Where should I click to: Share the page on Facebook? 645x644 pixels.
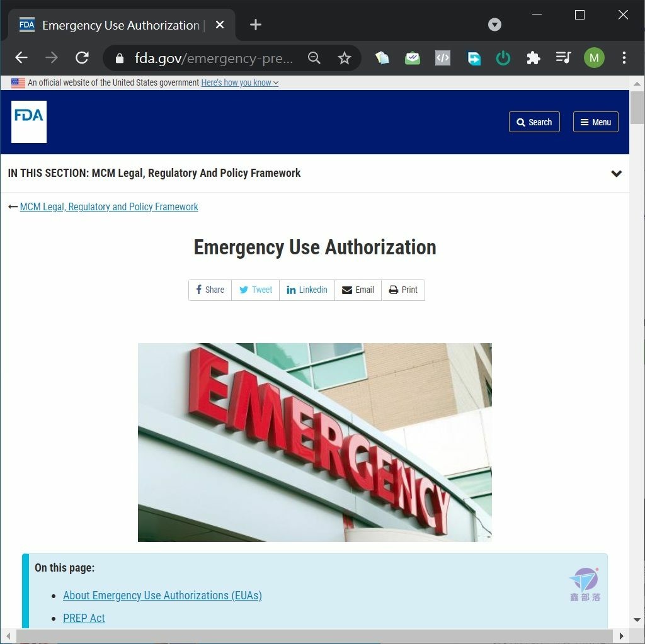[210, 290]
